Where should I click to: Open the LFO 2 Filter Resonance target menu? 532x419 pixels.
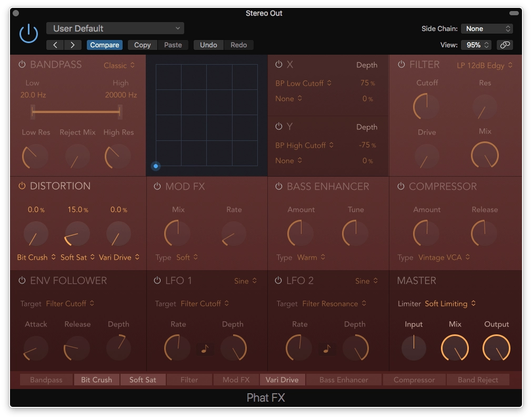point(334,304)
